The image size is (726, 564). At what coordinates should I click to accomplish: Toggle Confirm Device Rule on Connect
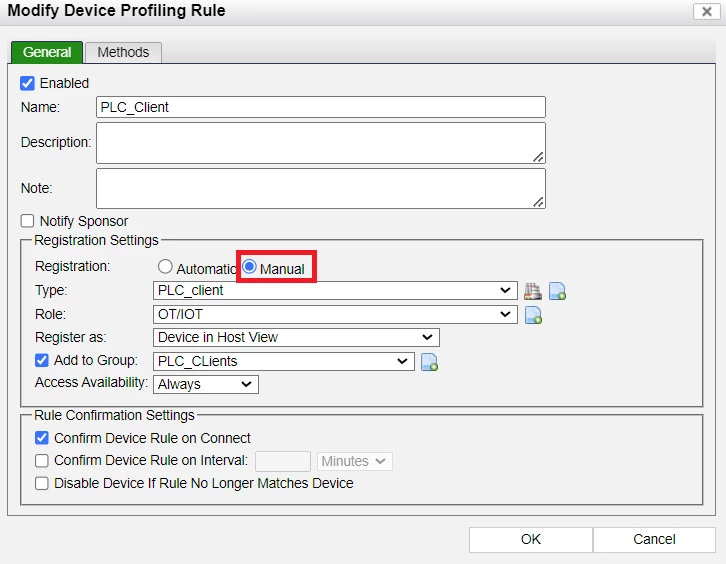click(42, 438)
